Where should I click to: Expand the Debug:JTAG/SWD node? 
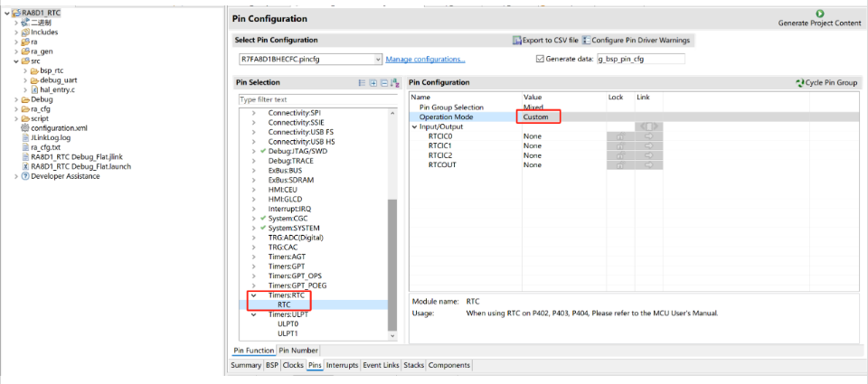[x=254, y=151]
